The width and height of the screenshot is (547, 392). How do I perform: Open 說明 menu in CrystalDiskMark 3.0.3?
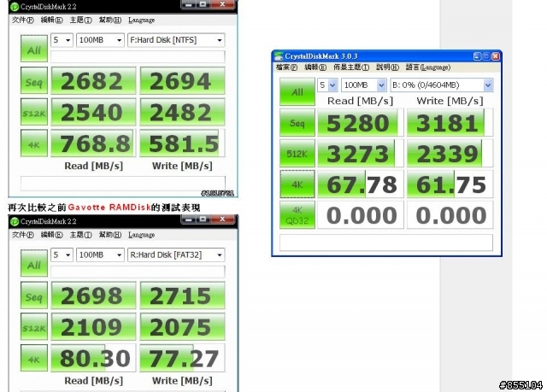(x=387, y=67)
